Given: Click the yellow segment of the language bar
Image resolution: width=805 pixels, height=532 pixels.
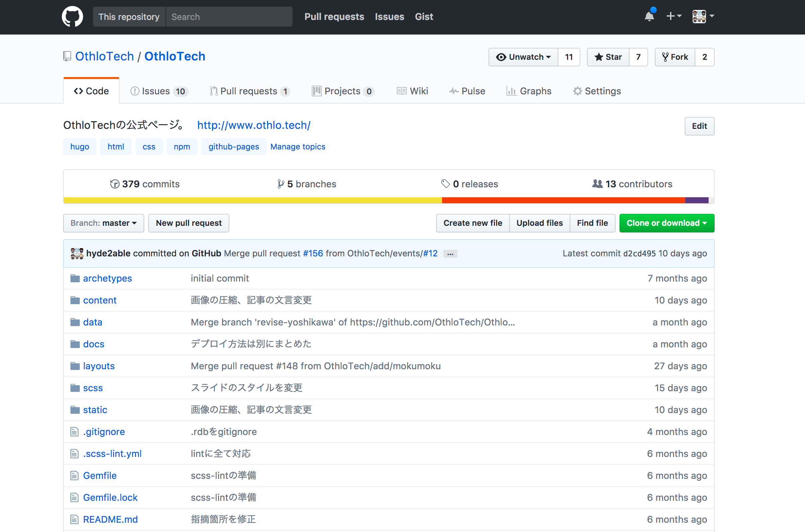Looking at the screenshot, I should point(253,200).
